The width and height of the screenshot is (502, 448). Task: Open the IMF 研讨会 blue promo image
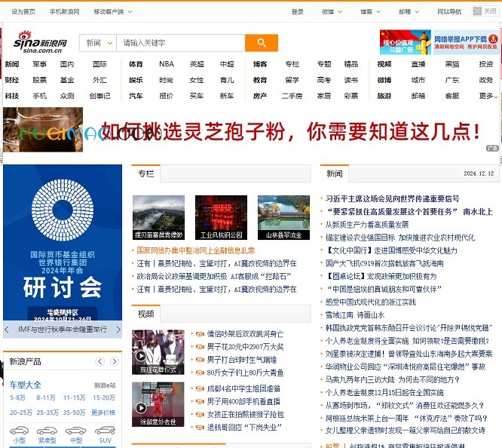click(63, 243)
